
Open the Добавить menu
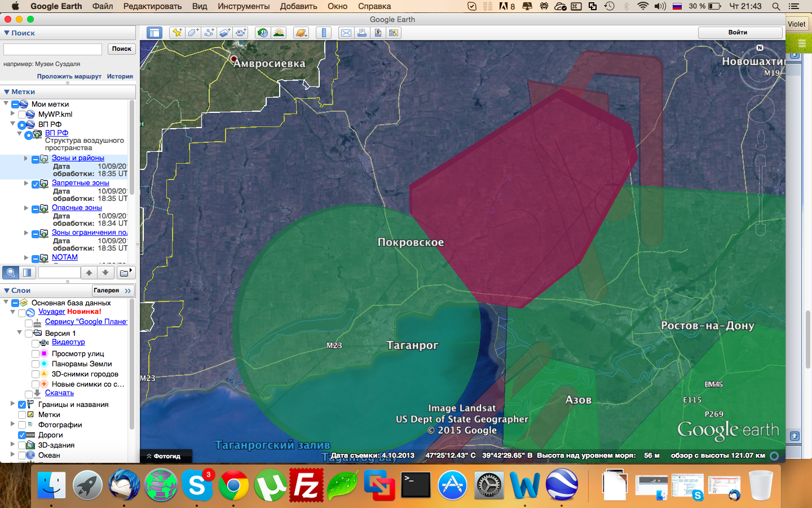tap(299, 6)
